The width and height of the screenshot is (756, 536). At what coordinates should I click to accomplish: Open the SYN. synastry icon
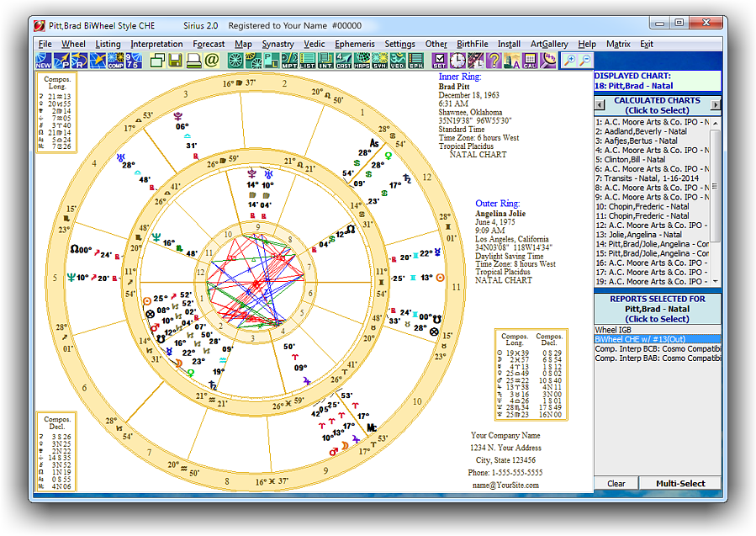[380, 61]
